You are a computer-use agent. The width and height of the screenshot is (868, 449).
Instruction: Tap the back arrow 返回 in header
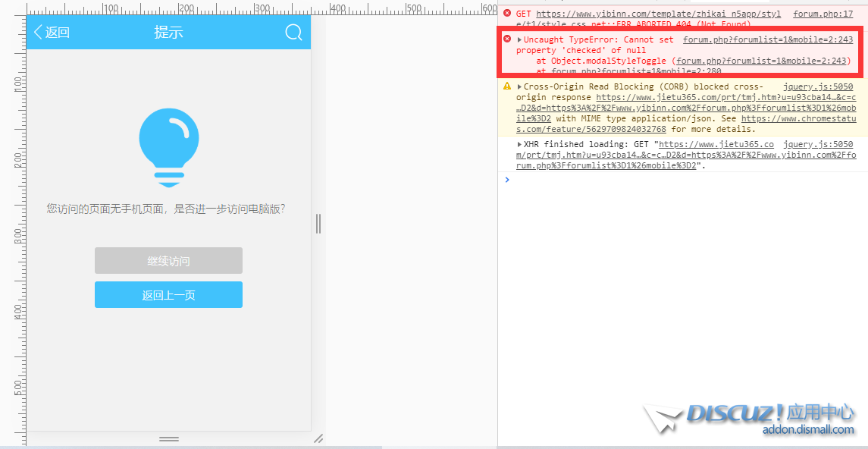[52, 32]
